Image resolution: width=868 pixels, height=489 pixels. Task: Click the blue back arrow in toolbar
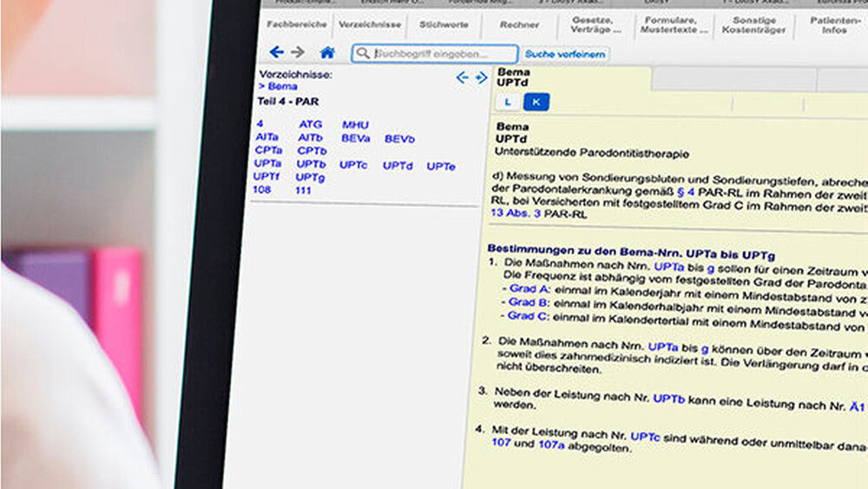tap(276, 52)
